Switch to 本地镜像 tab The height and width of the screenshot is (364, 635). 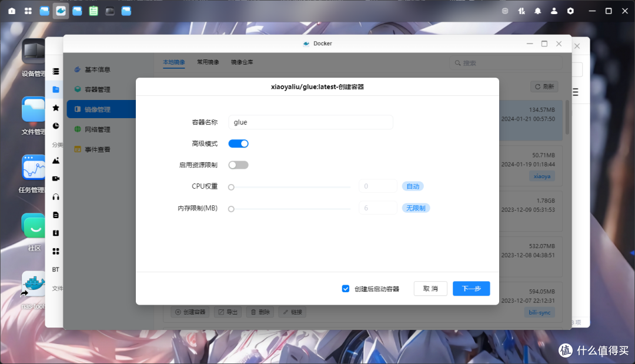point(174,62)
